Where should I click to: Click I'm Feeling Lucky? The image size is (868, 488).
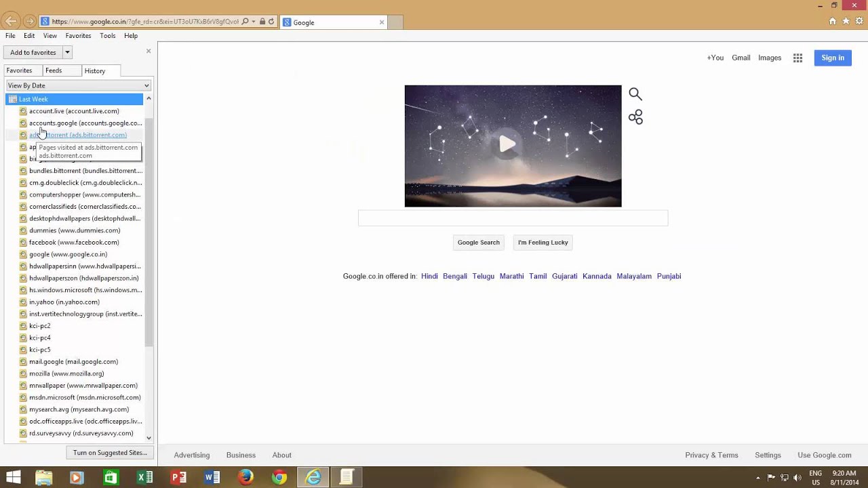tap(543, 243)
